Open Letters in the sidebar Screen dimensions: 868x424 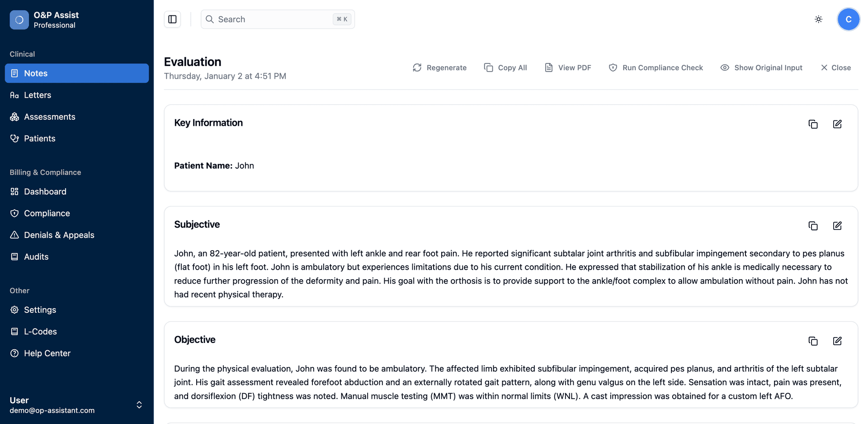coord(77,95)
